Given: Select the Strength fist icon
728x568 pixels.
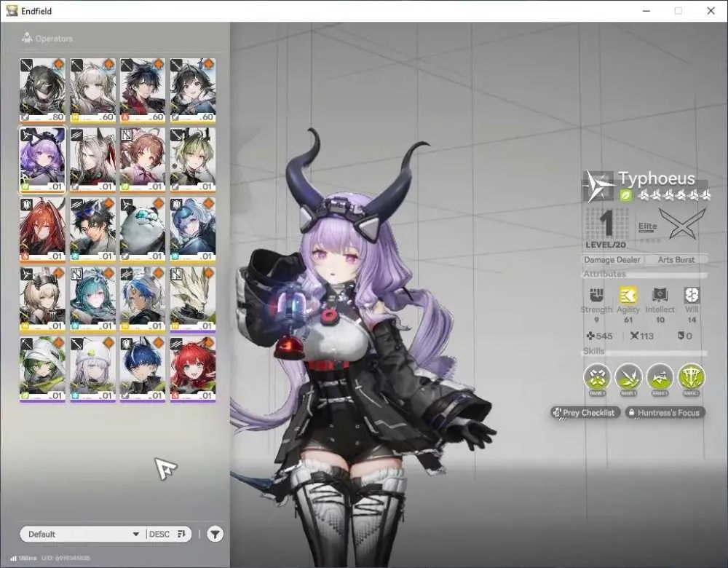Looking at the screenshot, I should [597, 295].
